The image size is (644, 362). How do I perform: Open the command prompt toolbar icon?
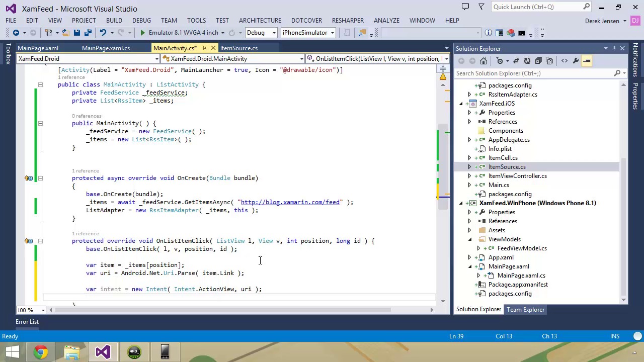tap(522, 33)
